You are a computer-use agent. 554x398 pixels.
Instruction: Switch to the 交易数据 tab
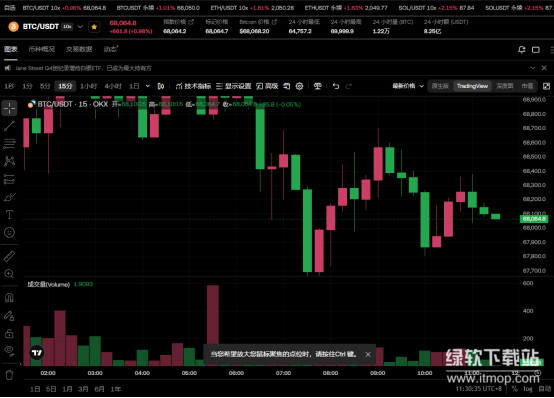pos(79,49)
